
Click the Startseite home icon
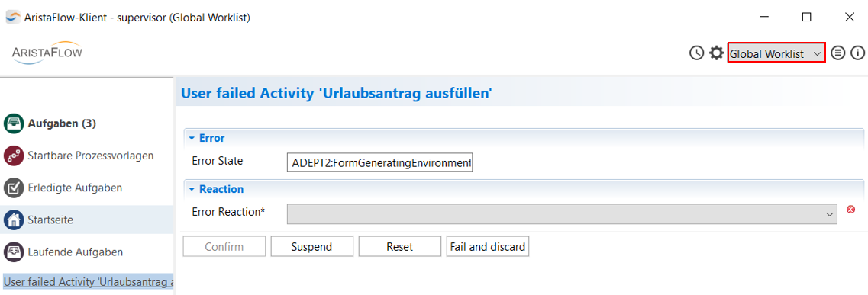click(13, 220)
